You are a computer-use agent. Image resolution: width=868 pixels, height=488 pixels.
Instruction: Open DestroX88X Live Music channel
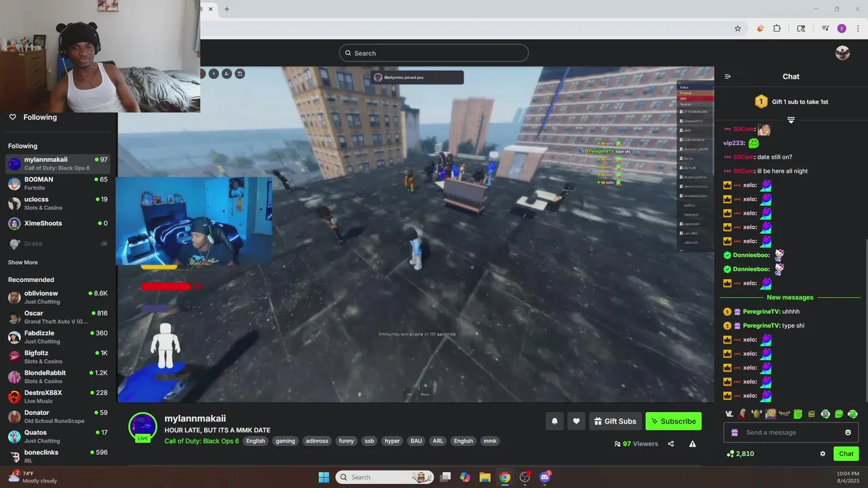[x=58, y=396]
